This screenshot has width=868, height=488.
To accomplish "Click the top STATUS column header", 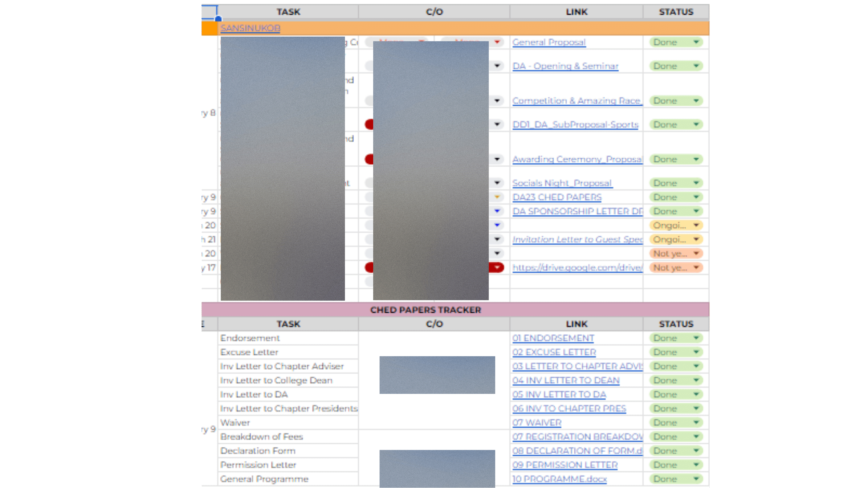I will [676, 12].
